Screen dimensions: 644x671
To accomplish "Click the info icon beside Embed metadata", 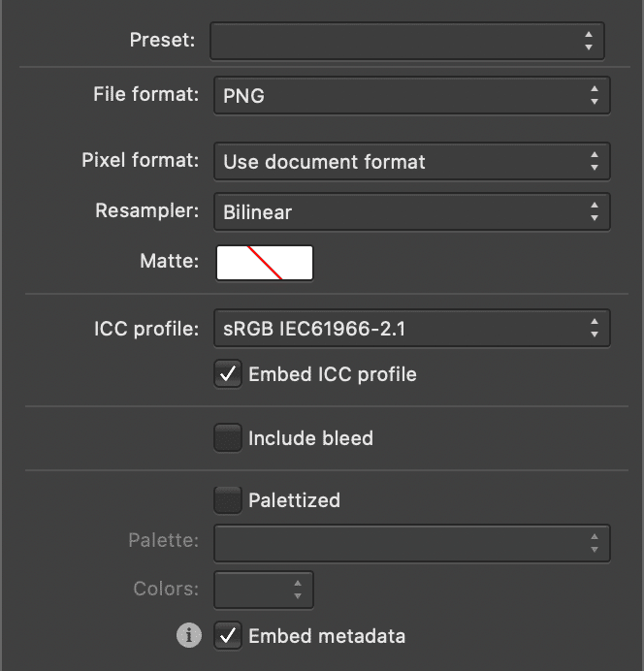I will tap(188, 636).
